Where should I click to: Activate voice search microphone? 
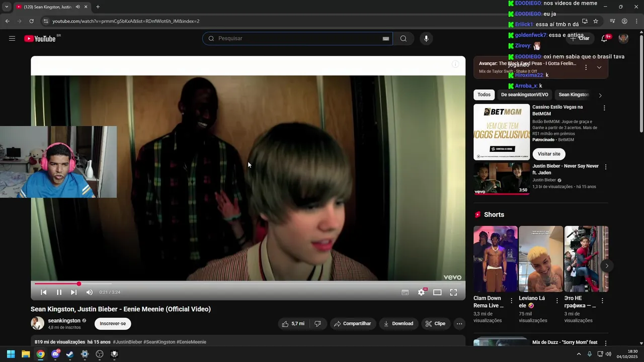pyautogui.click(x=426, y=39)
